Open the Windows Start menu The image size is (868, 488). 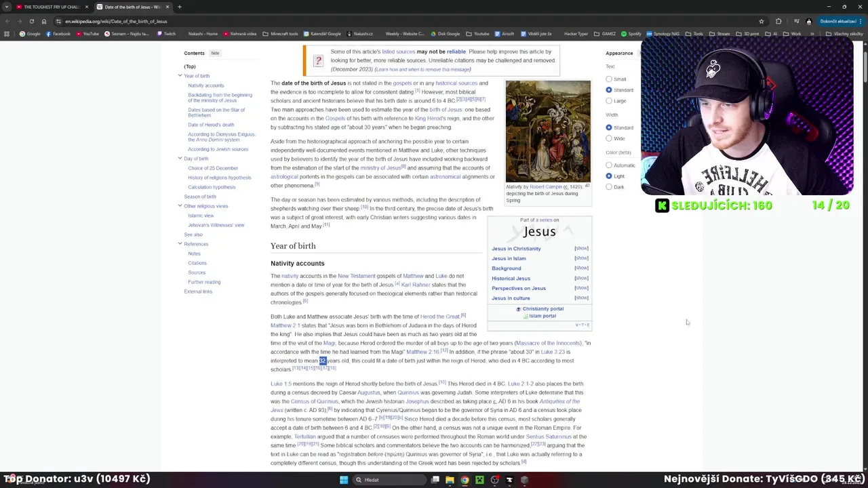(x=344, y=480)
